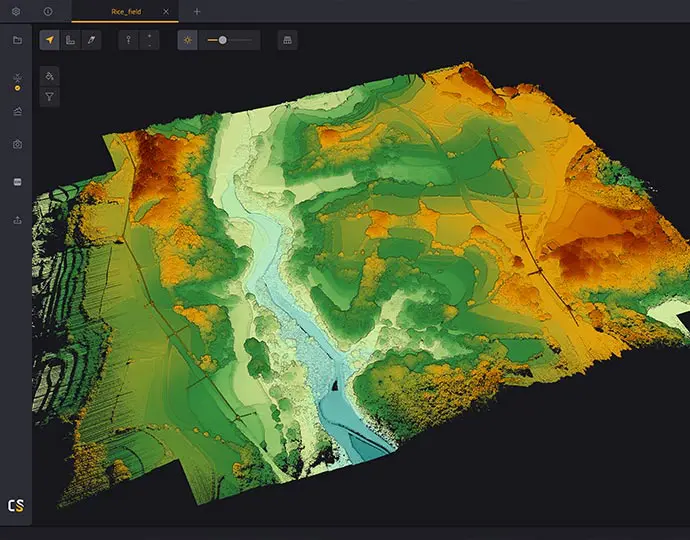Toggle the perspective grid view button

pos(287,40)
